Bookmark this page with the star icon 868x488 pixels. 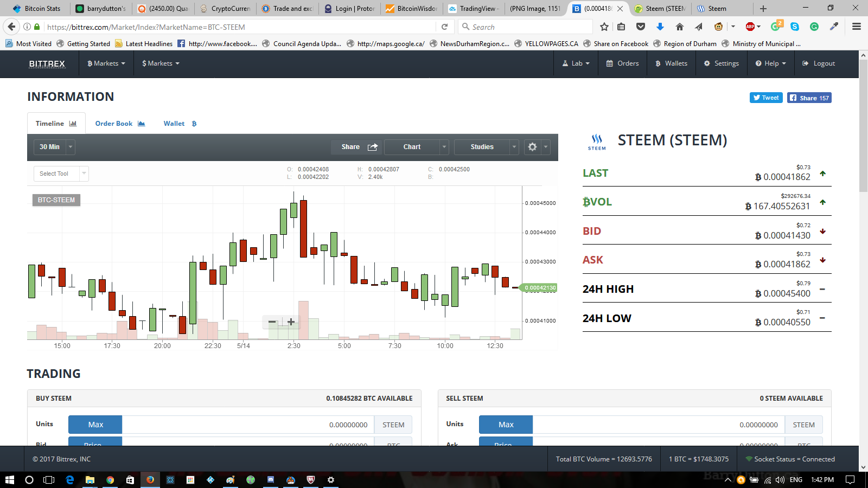604,27
